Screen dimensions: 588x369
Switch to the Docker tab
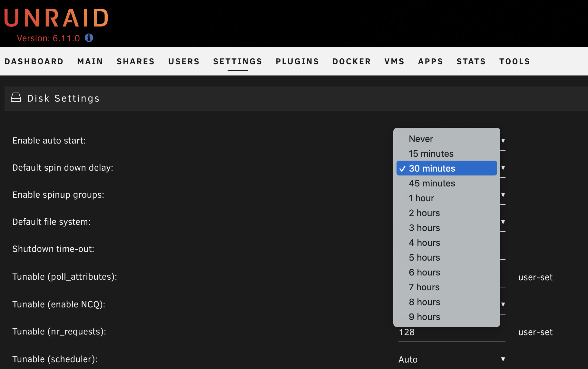(x=352, y=61)
